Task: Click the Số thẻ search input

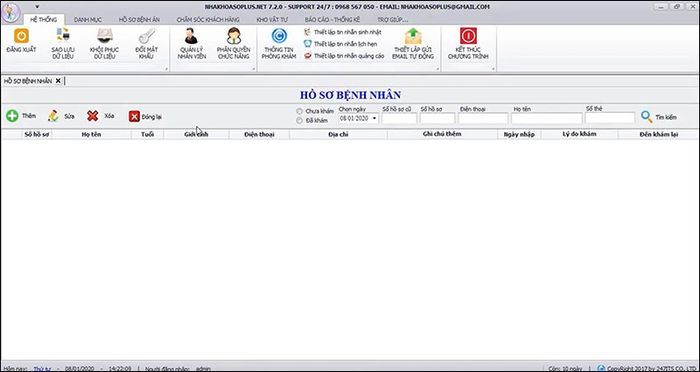Action: 610,118
